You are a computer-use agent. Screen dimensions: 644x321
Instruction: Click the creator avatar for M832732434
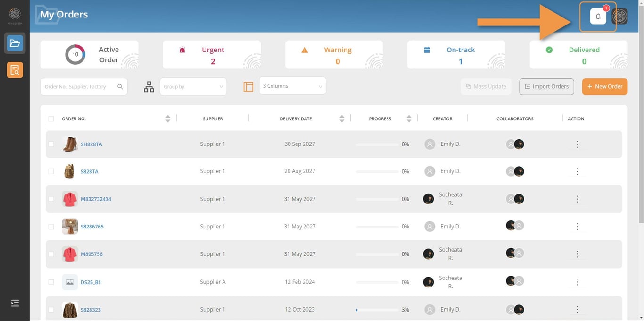429,199
